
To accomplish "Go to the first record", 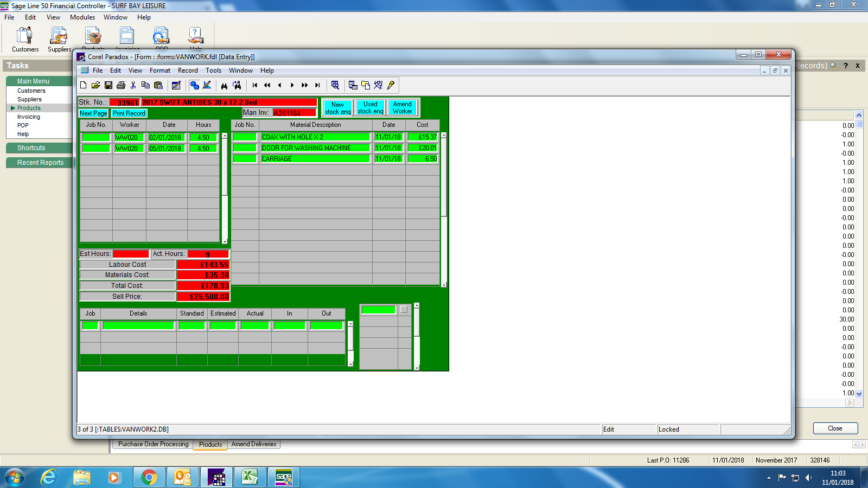I will click(255, 85).
